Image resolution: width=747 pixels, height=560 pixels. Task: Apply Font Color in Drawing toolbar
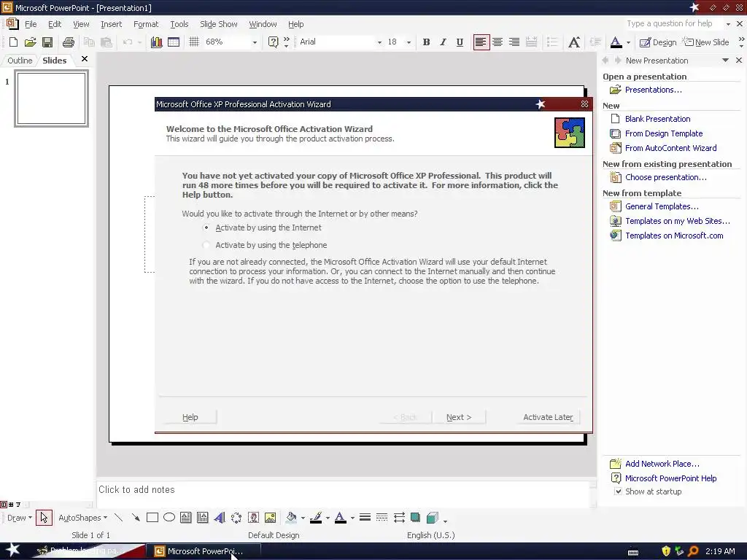pos(340,518)
